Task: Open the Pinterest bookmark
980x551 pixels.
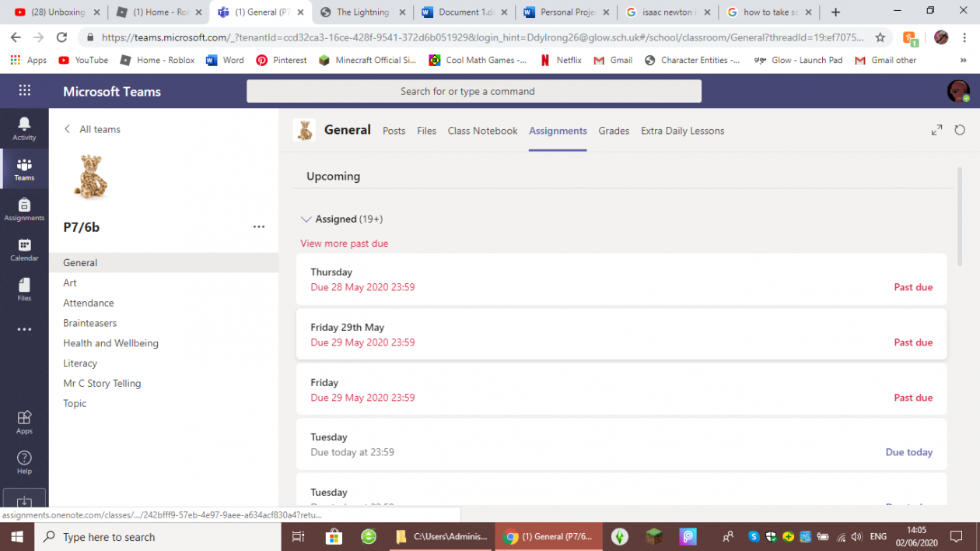Action: (x=282, y=60)
